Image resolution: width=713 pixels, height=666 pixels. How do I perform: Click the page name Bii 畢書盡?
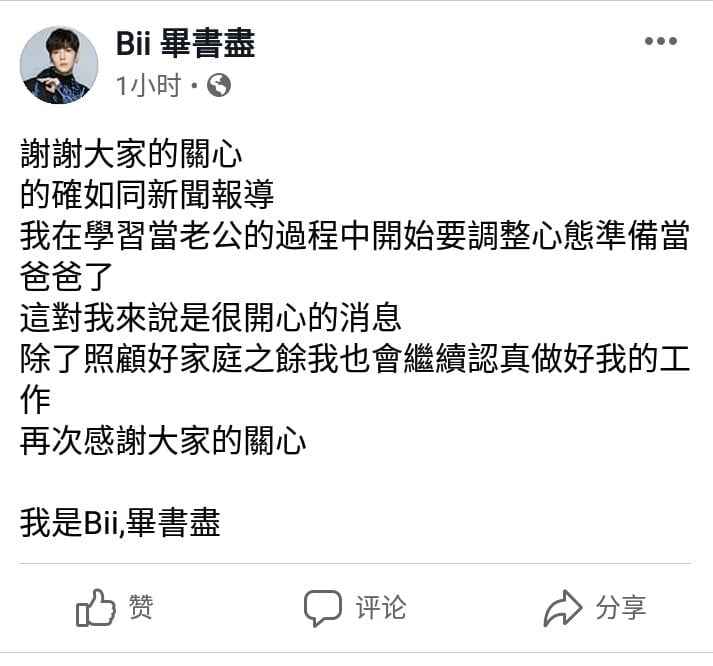click(x=185, y=44)
